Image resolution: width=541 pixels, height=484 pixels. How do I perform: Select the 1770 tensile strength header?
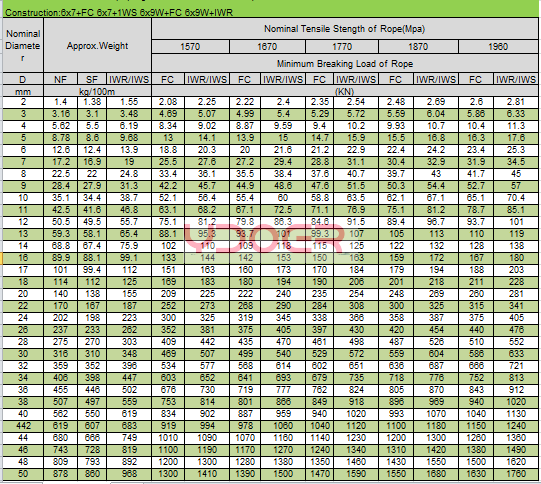[342, 47]
